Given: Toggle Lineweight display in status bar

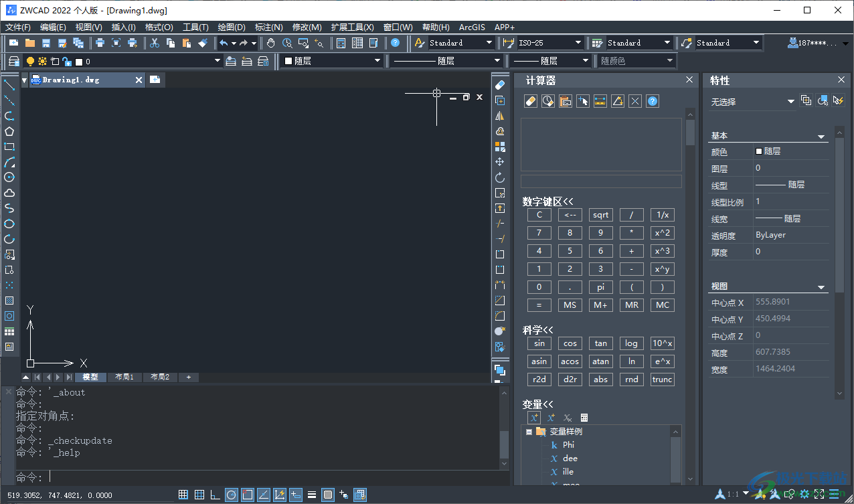Looking at the screenshot, I should click(312, 495).
